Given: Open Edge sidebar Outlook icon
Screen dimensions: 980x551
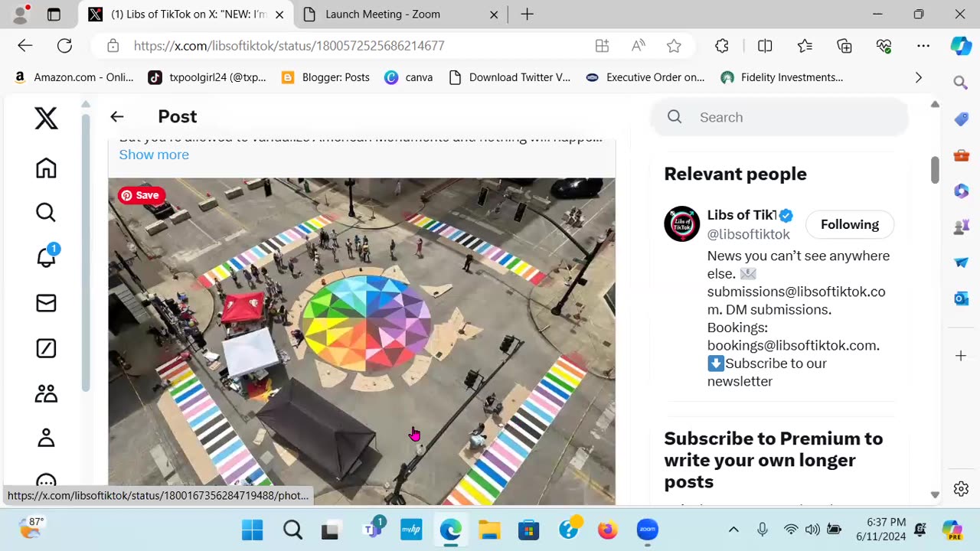Looking at the screenshot, I should coord(961,298).
